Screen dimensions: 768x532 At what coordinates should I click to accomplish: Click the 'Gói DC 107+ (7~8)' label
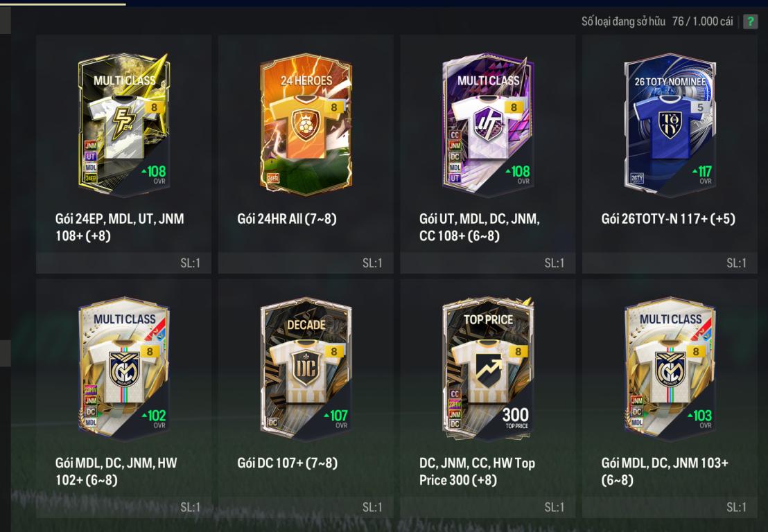pyautogui.click(x=288, y=463)
